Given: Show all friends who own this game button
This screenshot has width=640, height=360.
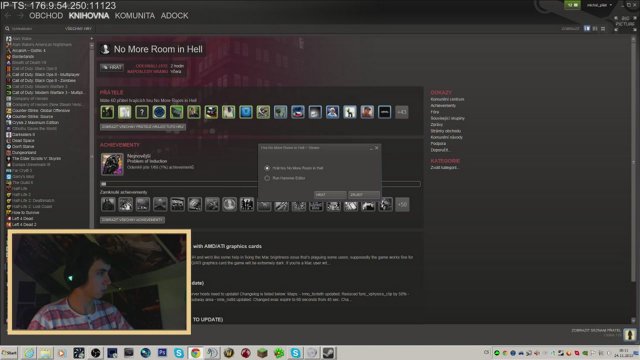Looking at the screenshot, I should coord(143,127).
